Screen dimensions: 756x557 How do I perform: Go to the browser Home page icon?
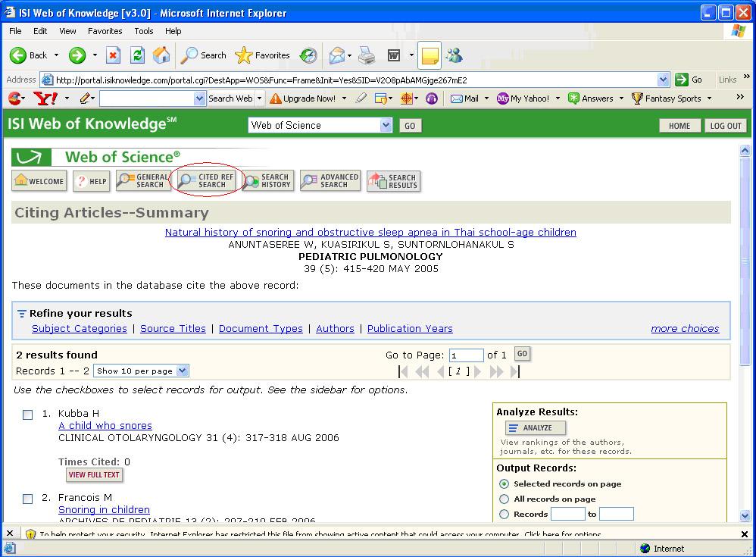click(161, 55)
